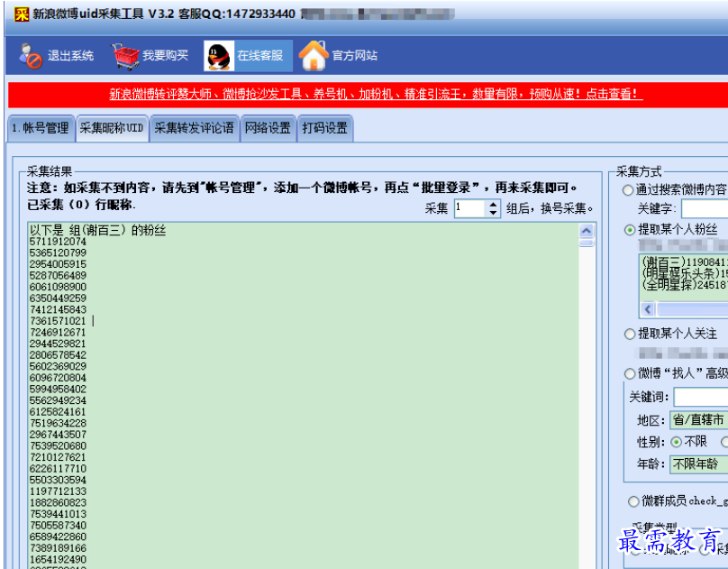The image size is (728, 569).
Task: Open the red banner promotion link
Action: click(376, 95)
